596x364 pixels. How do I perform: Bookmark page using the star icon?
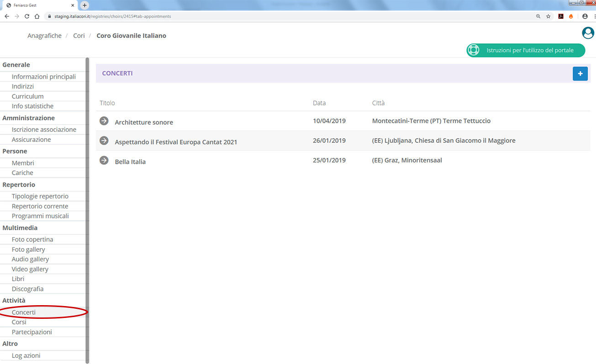[x=548, y=16]
